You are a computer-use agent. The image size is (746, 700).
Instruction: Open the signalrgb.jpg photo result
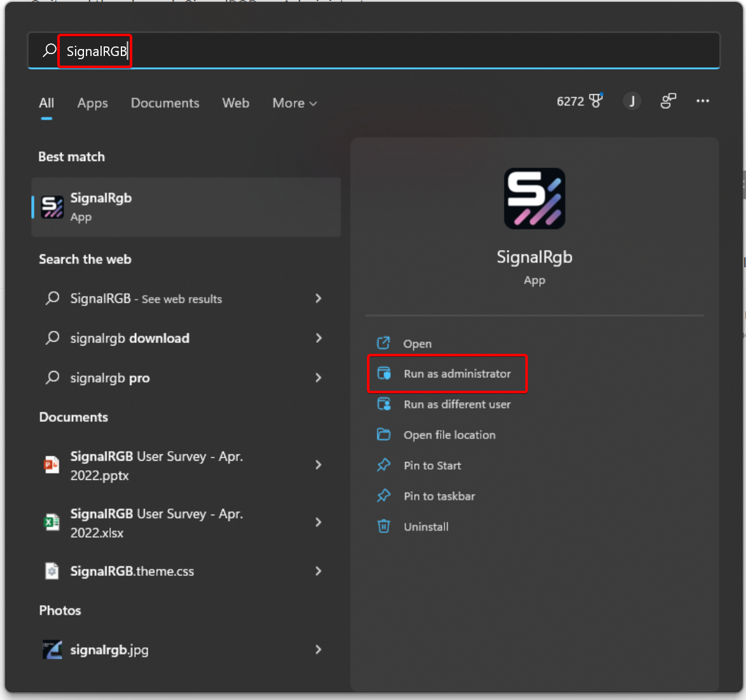pos(109,650)
